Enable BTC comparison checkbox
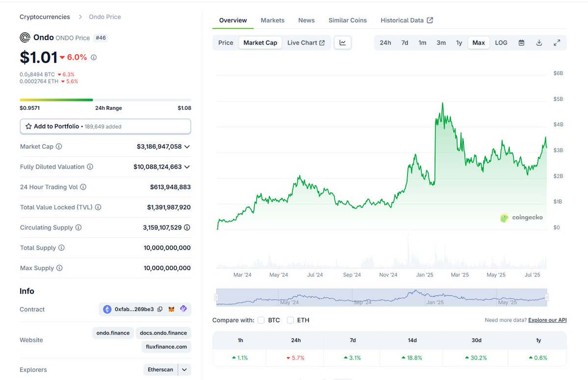Image resolution: width=588 pixels, height=380 pixels. (261, 320)
